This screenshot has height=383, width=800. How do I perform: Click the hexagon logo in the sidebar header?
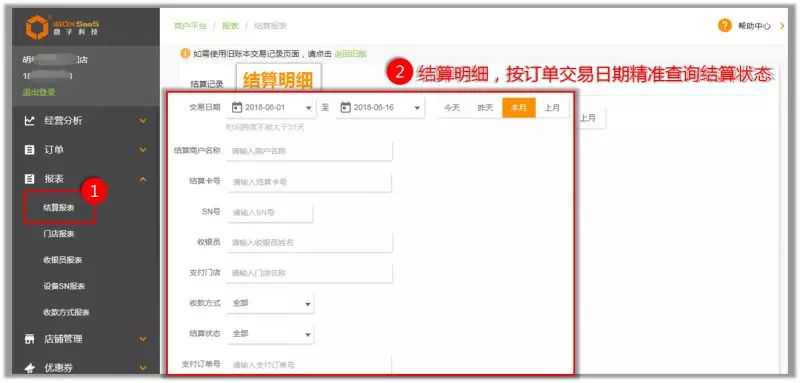point(37,28)
